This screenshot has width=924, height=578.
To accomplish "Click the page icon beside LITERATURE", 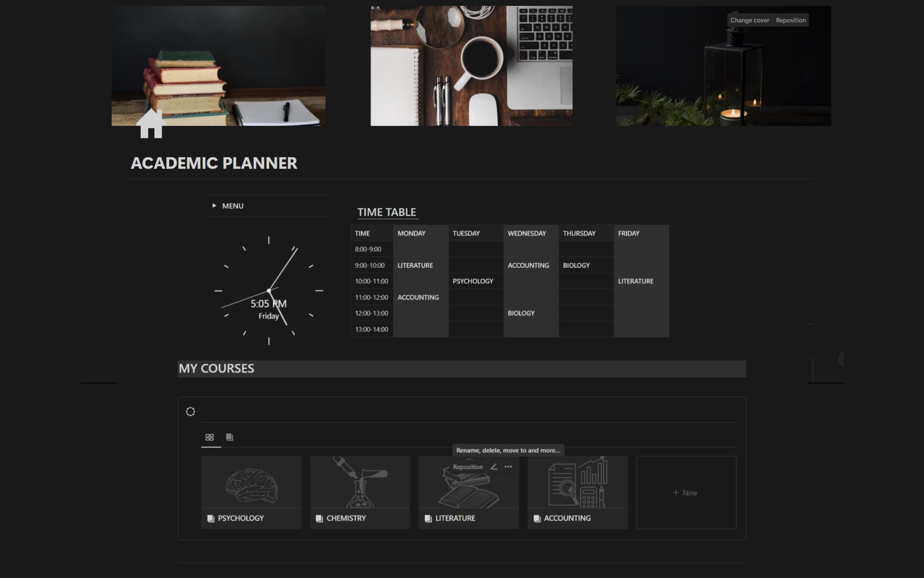I will pyautogui.click(x=428, y=518).
